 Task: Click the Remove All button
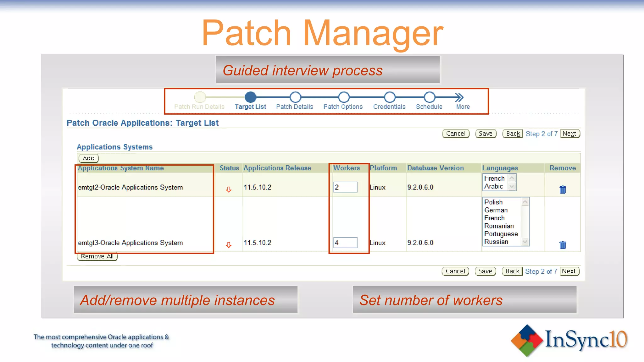97,256
